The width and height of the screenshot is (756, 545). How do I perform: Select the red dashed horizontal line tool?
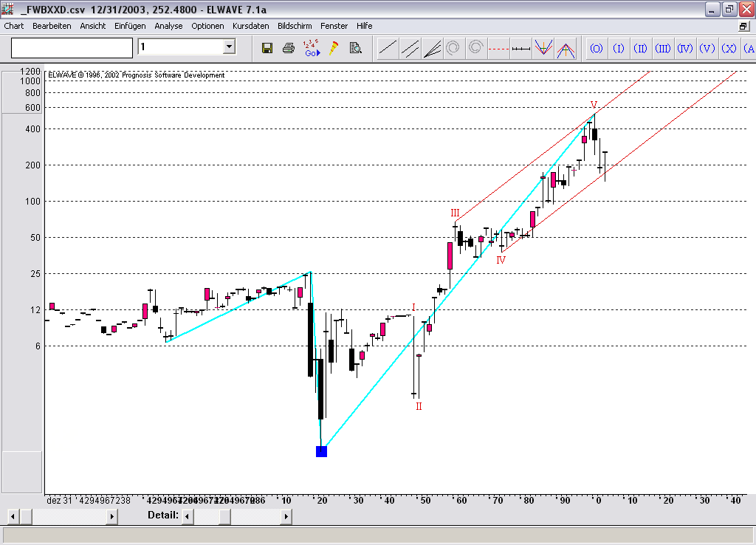tap(499, 48)
